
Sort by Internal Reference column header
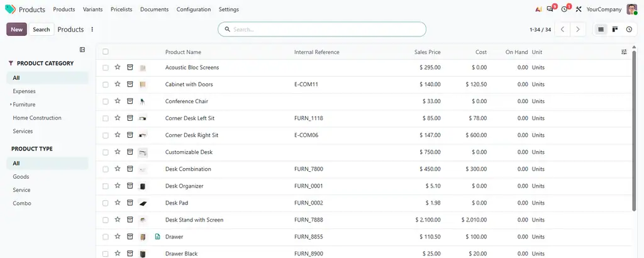click(x=317, y=52)
